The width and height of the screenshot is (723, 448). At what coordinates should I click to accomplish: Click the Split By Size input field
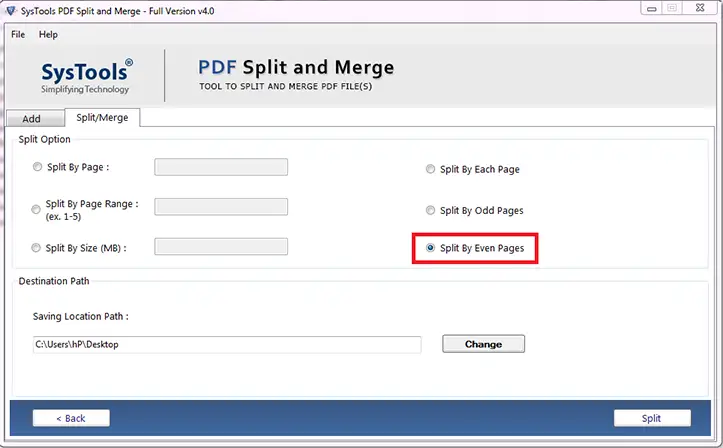coord(221,247)
